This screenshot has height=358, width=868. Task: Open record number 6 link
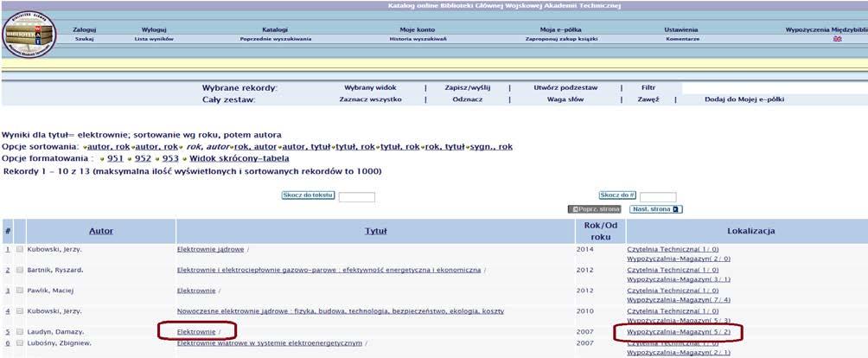click(x=7, y=343)
